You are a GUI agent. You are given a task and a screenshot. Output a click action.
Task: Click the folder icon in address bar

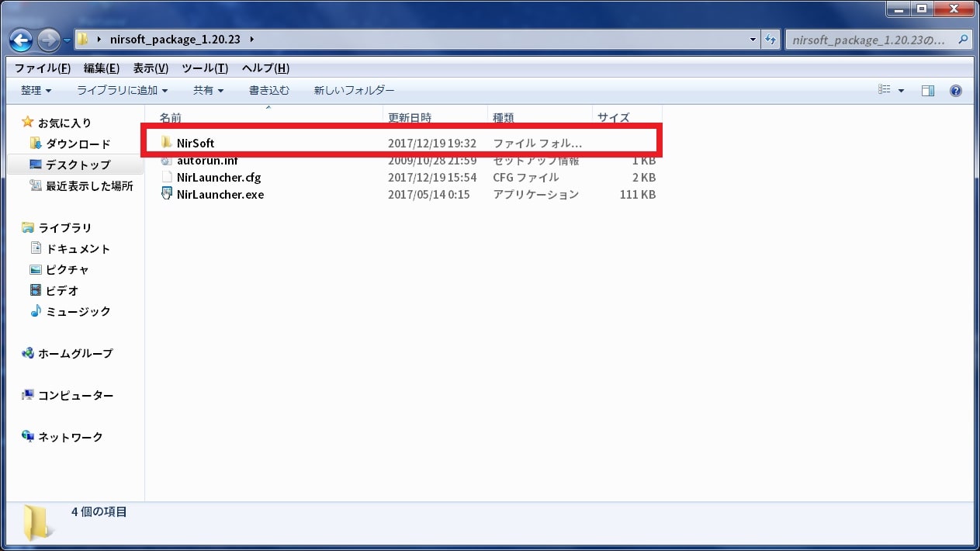83,40
